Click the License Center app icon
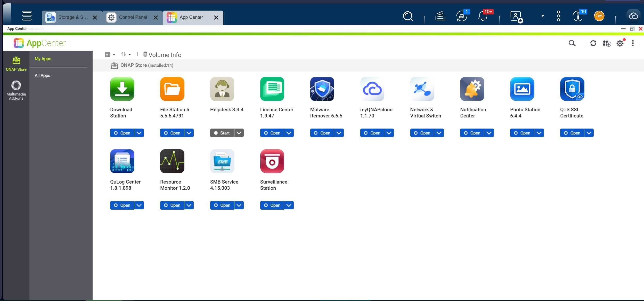The height and width of the screenshot is (301, 644). (272, 89)
